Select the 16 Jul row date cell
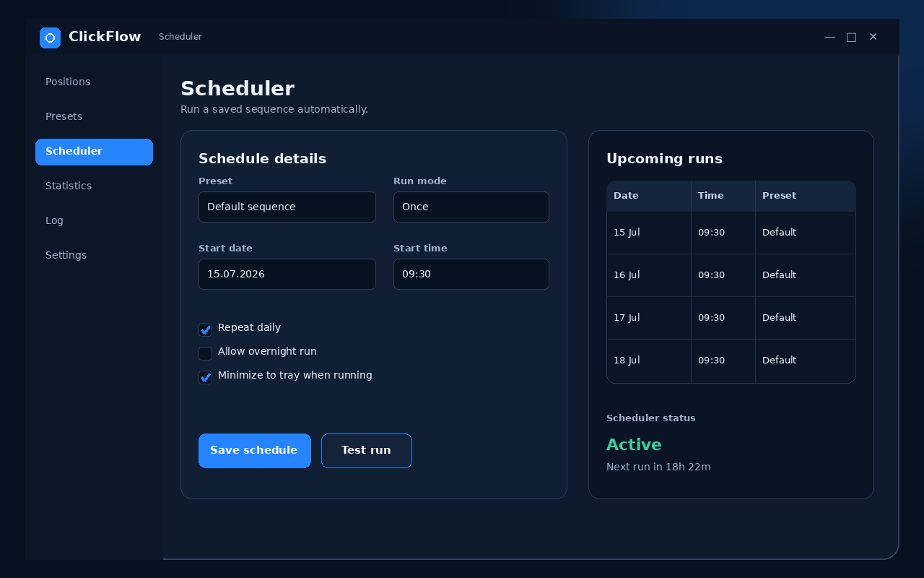924x578 pixels. coord(649,275)
